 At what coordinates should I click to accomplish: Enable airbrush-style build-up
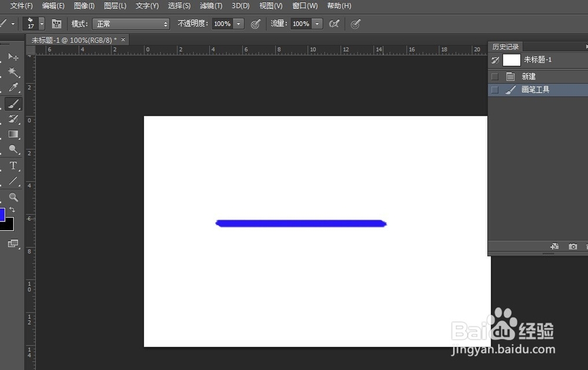click(x=334, y=24)
